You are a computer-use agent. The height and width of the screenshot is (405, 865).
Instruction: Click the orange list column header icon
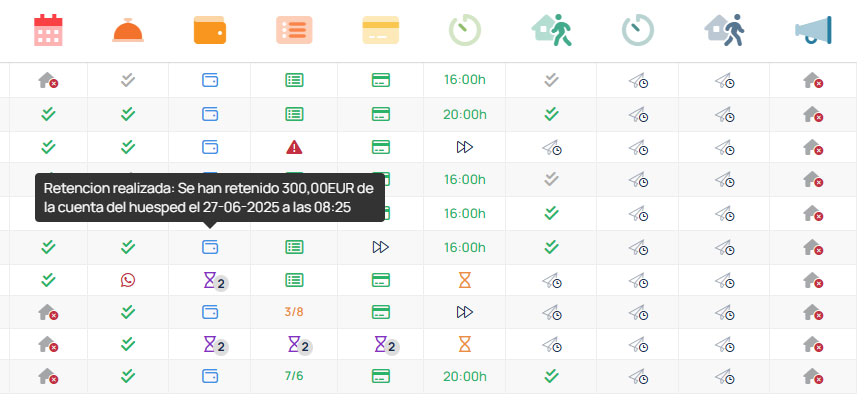pos(294,30)
